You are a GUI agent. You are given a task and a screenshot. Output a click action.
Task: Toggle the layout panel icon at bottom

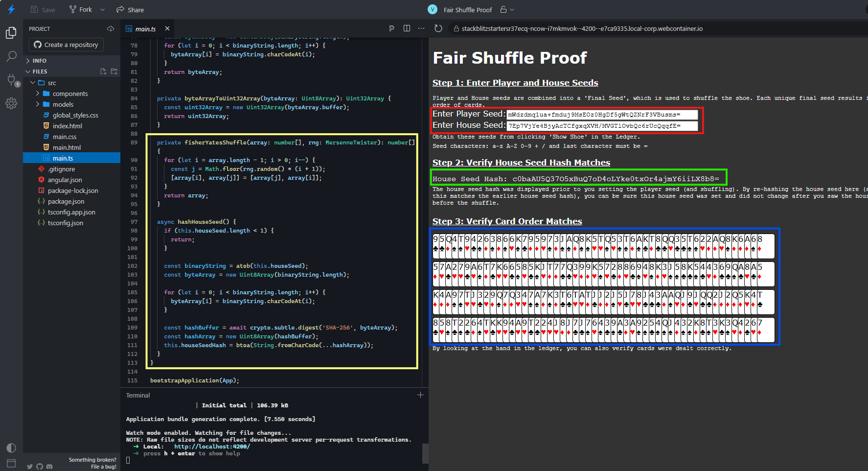[11, 463]
